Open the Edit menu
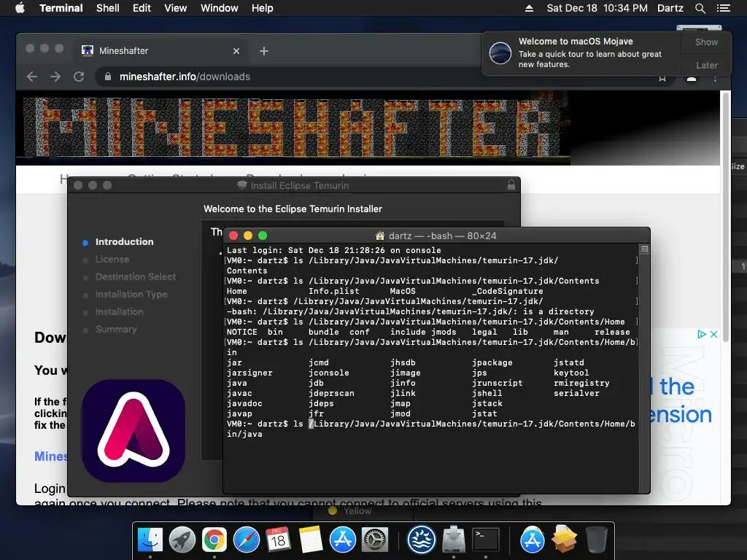 142,8
